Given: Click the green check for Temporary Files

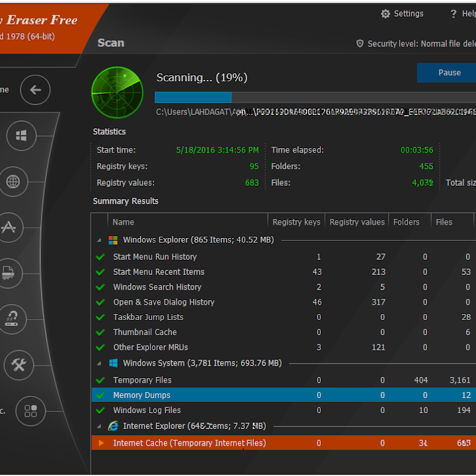Looking at the screenshot, I should [100, 380].
